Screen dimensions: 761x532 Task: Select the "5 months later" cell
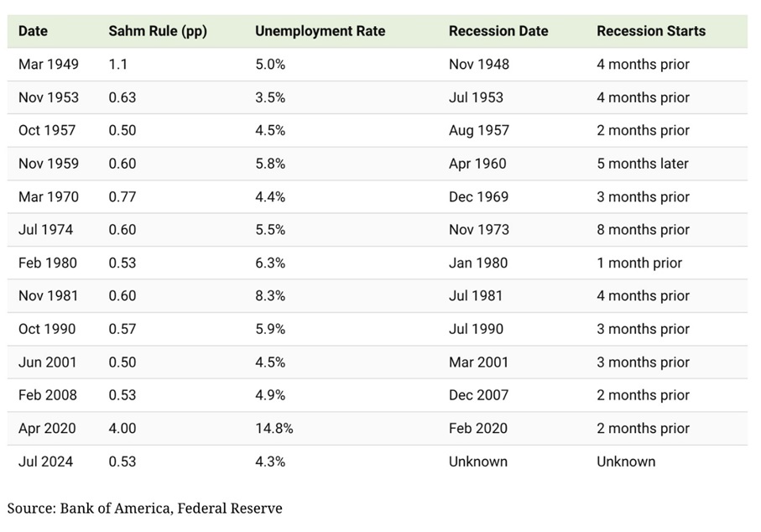pyautogui.click(x=643, y=164)
